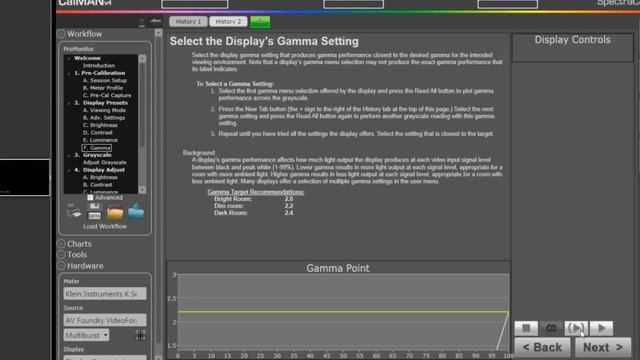Open the Multiburst pattern dropdown
Screen dimensions: 640x360
click(86, 335)
